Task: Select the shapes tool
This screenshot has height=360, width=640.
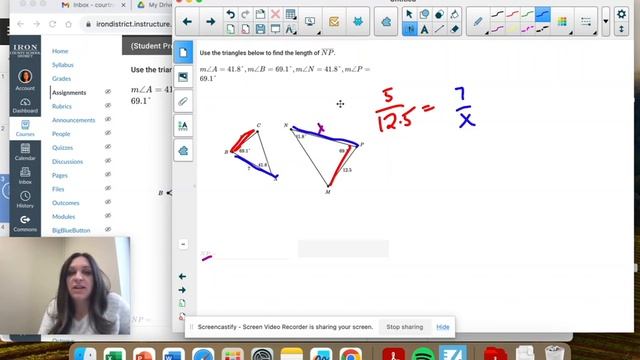Action: click(424, 14)
